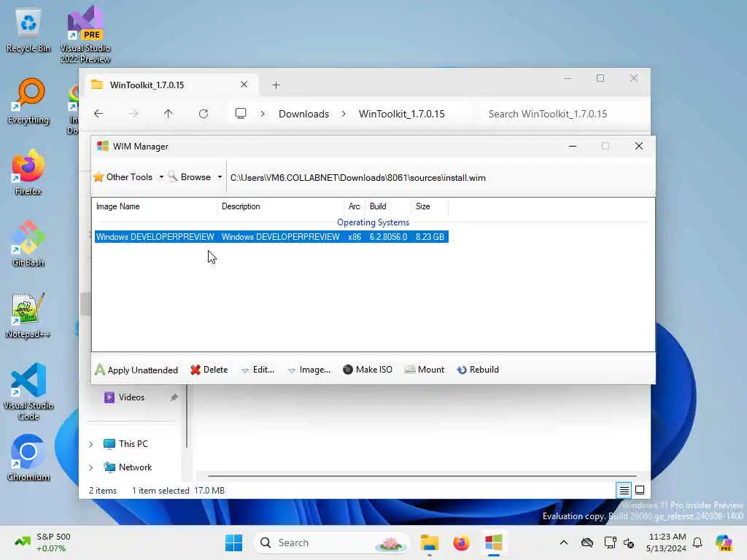Click the Browse magnifier button
This screenshot has height=560, width=747.
point(190,177)
